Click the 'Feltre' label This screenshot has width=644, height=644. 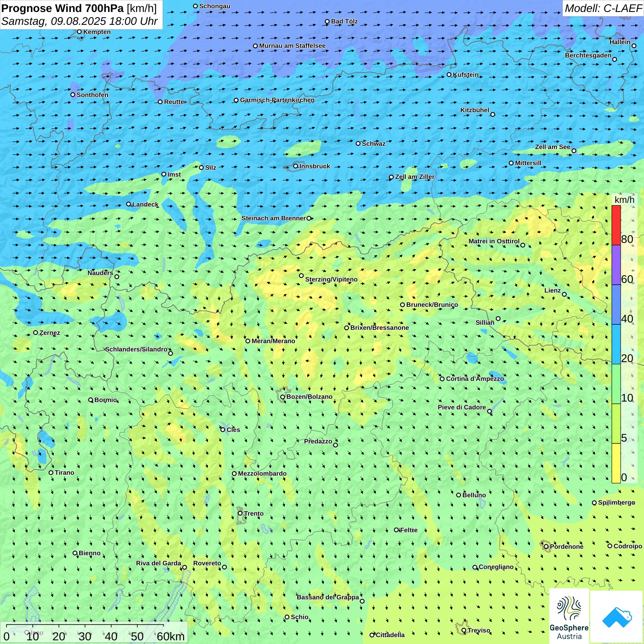pos(409,530)
